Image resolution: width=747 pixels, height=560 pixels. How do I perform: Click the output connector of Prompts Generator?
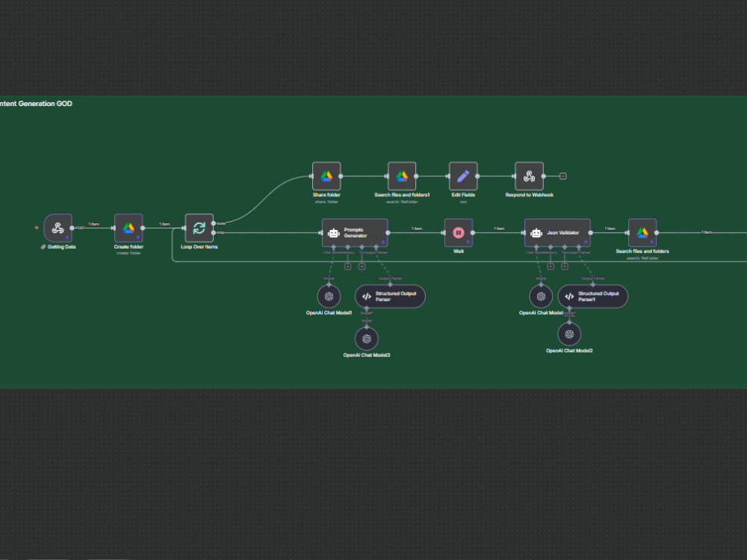388,233
